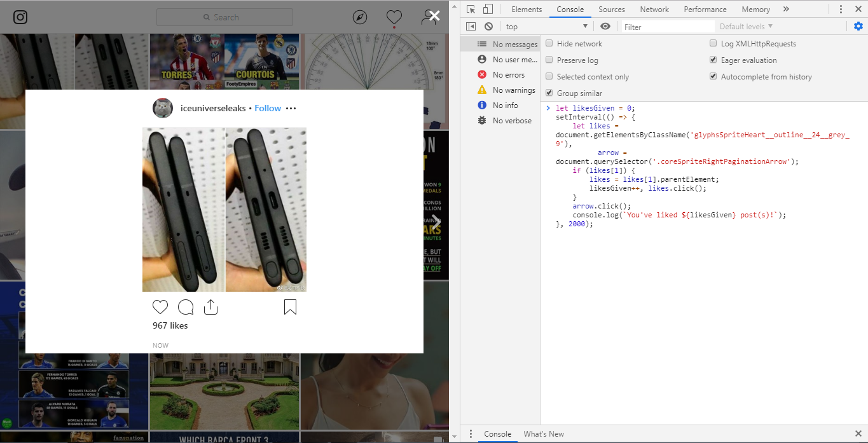Switch to the What's New drawer tab
Screen dimensions: 868x443
tap(544, 434)
